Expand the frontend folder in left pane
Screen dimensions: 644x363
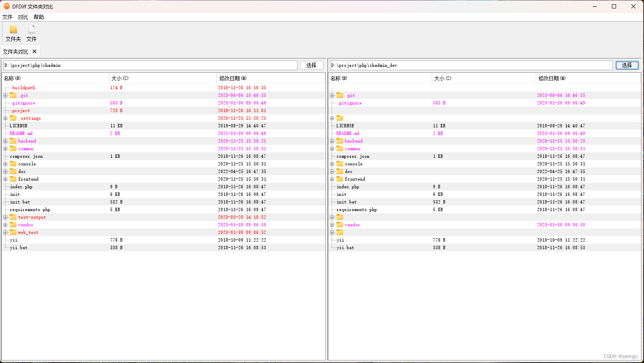click(x=6, y=179)
